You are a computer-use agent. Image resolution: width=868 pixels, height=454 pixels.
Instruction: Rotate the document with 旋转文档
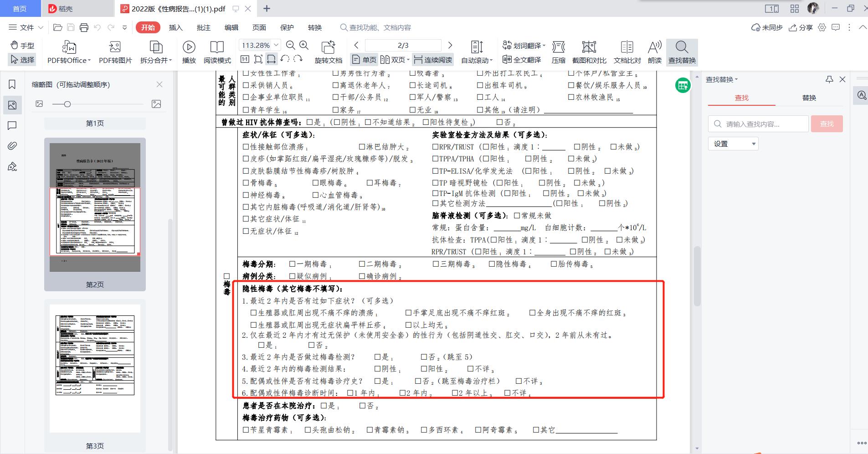click(x=328, y=52)
